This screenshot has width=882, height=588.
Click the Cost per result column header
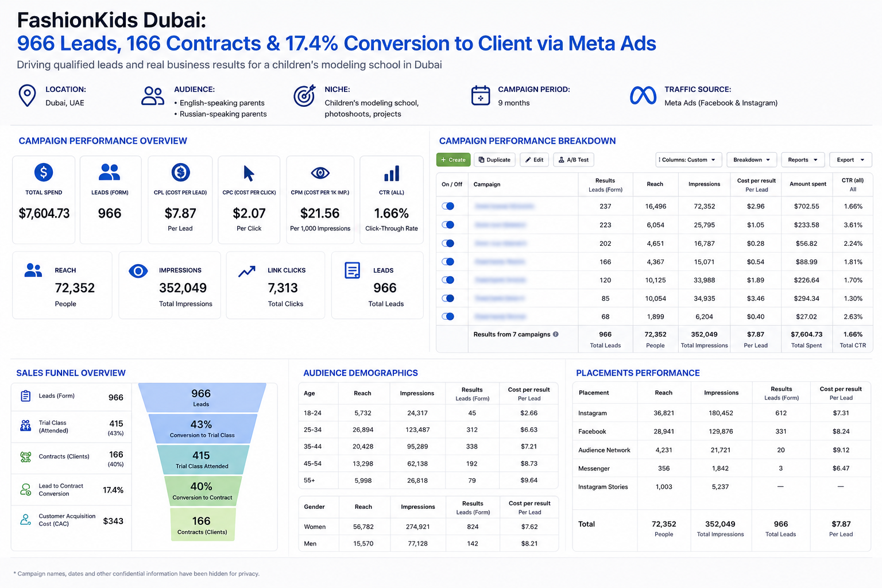click(756, 185)
